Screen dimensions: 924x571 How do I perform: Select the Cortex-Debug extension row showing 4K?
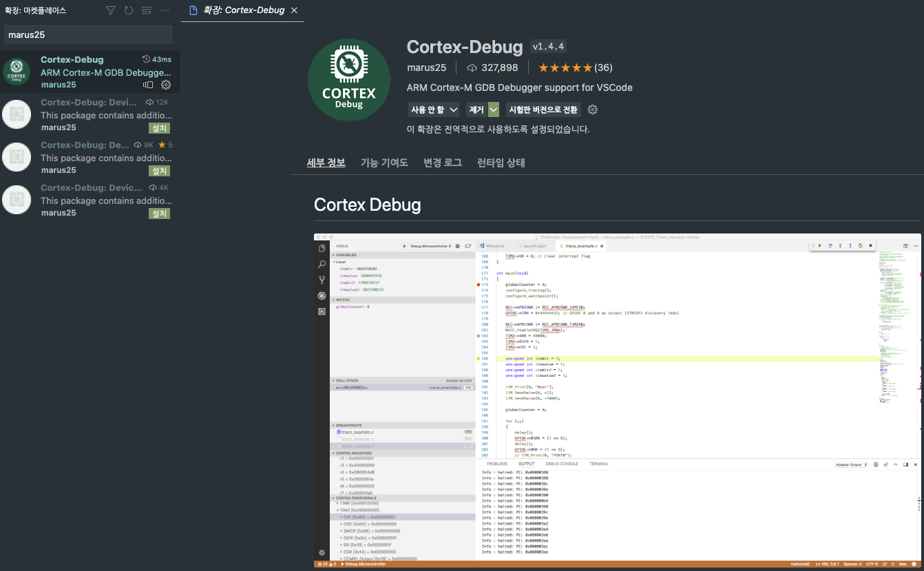click(90, 200)
